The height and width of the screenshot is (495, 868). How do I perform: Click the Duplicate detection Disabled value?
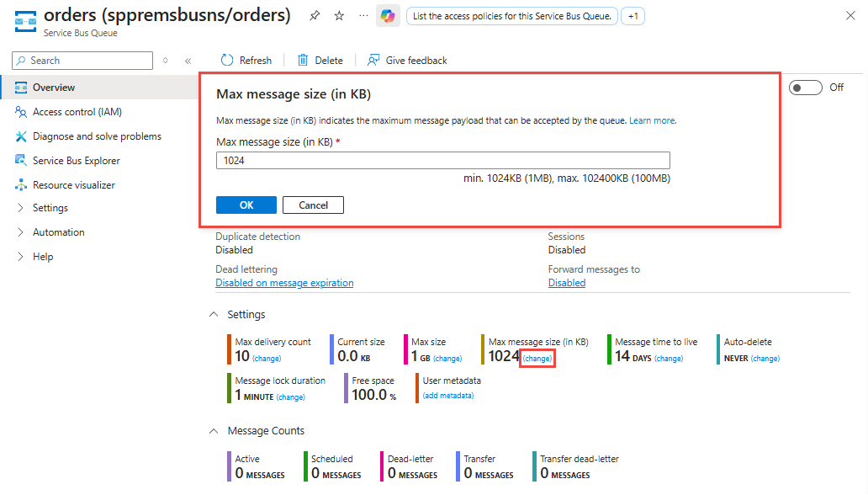234,250
